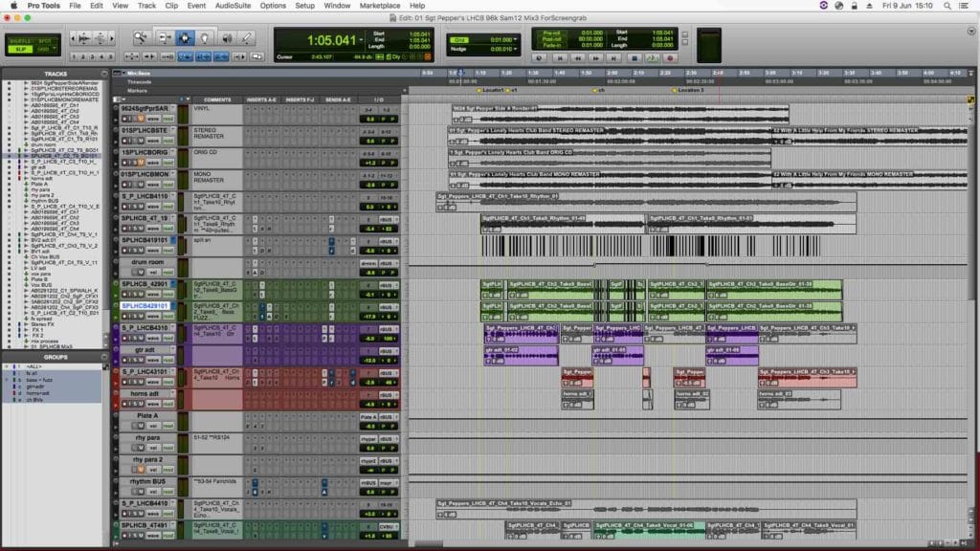Toggle mute on 1SP'LHCBORIG track
The image size is (980, 551).
[x=141, y=163]
